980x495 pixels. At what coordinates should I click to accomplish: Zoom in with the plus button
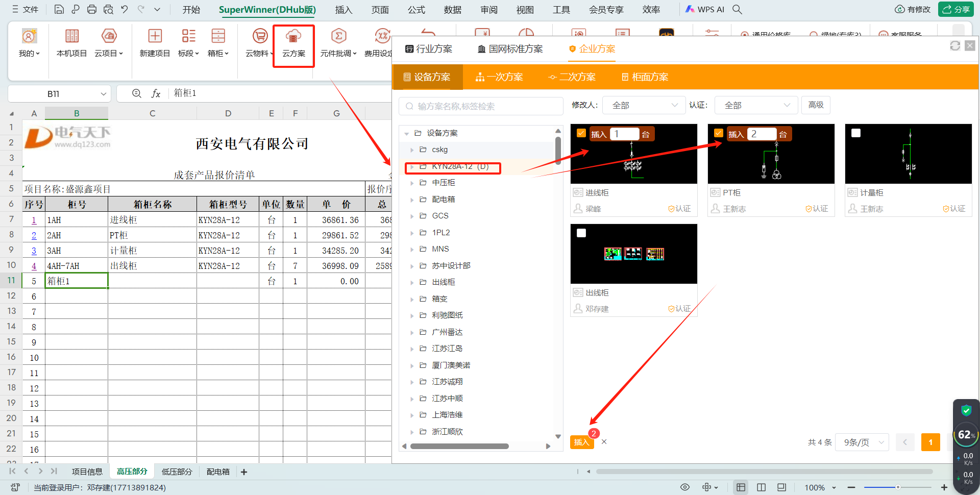pos(944,487)
